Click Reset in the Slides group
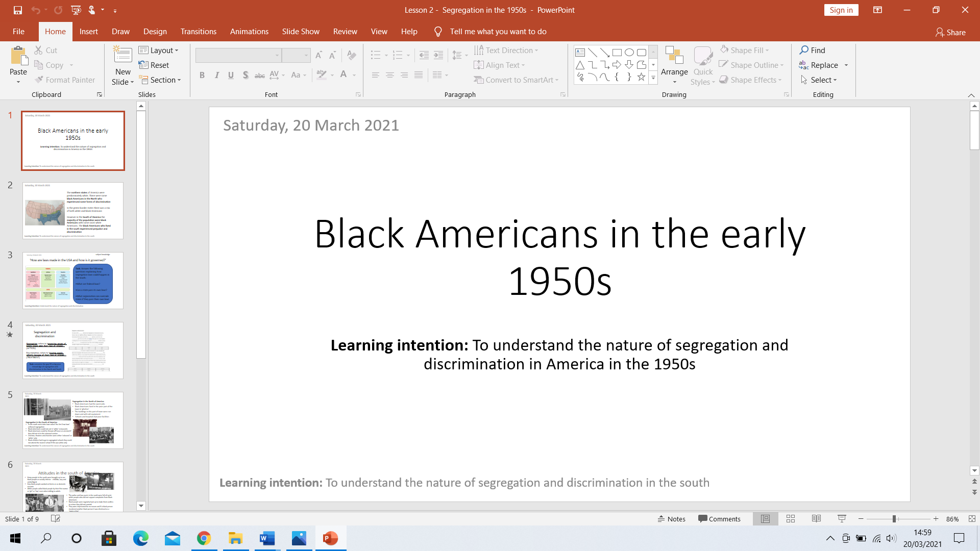Image resolution: width=980 pixels, height=551 pixels. 154,65
